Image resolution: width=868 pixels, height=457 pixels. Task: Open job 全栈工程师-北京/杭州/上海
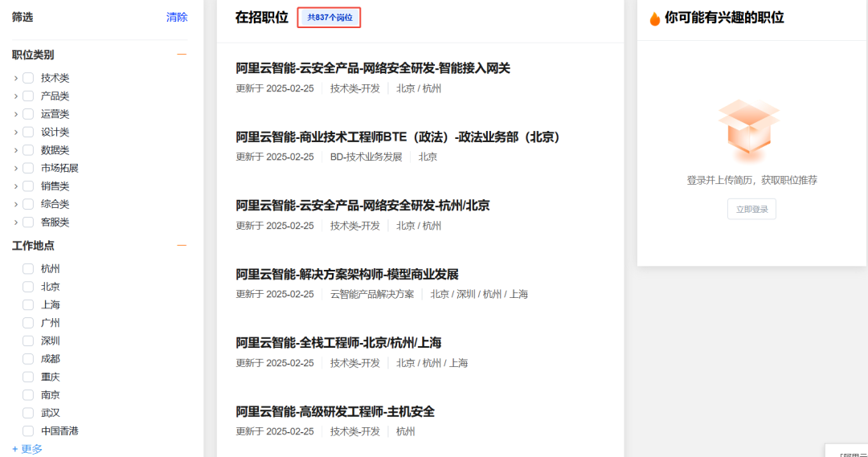(339, 343)
